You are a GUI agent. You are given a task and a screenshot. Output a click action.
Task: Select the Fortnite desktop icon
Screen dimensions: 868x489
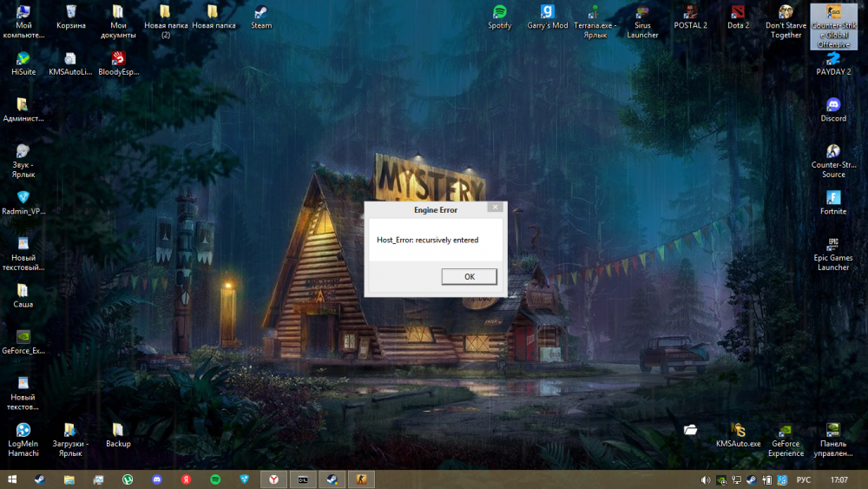coord(833,203)
